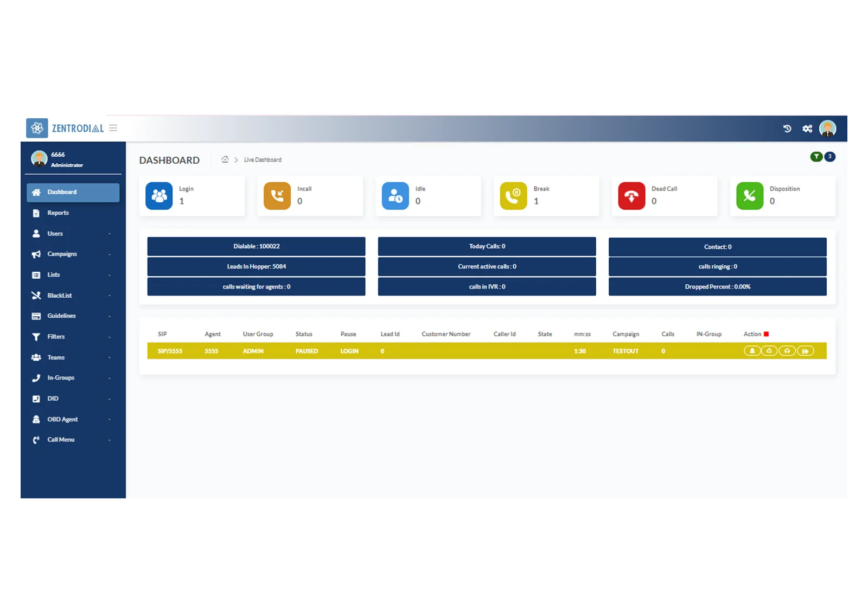This screenshot has height=609, width=868.
Task: Select the In-Groups phone icon in sidebar
Action: click(36, 377)
